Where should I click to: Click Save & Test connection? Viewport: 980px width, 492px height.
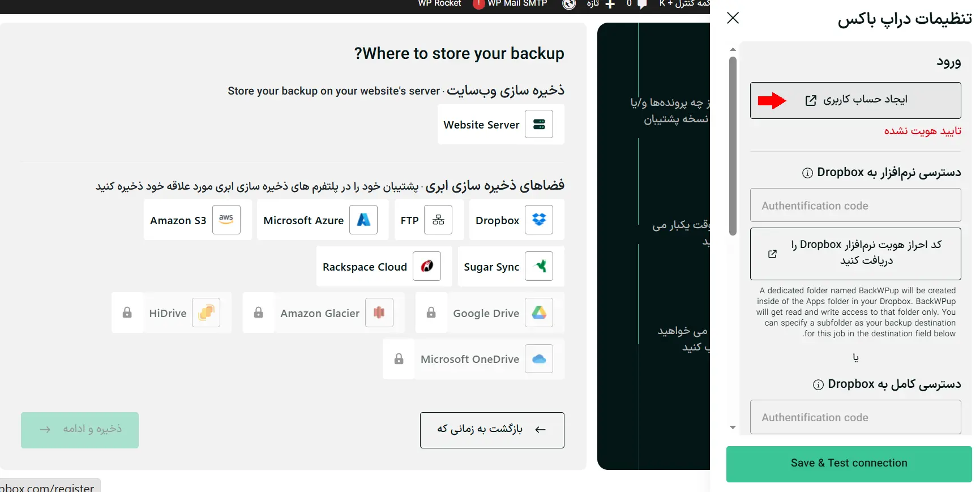coord(849,464)
